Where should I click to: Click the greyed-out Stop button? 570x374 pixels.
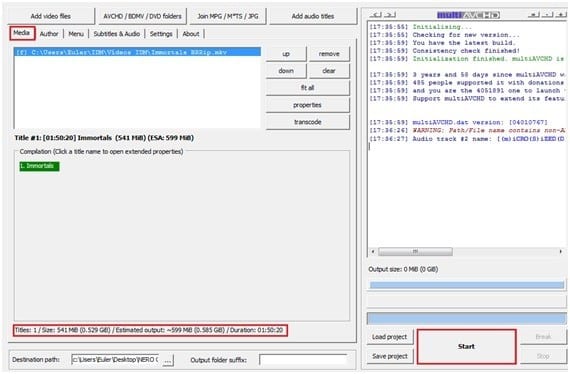click(x=543, y=356)
